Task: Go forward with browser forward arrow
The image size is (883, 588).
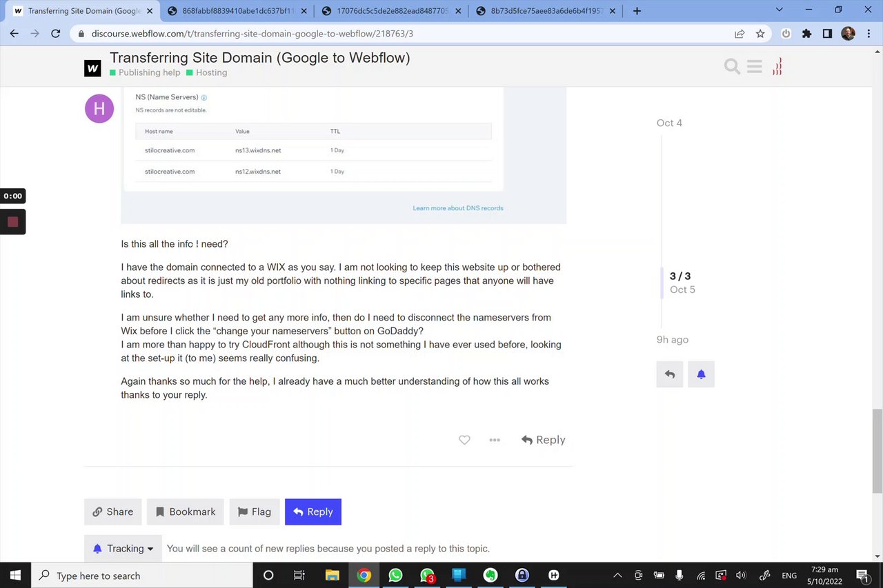Action: coord(34,33)
